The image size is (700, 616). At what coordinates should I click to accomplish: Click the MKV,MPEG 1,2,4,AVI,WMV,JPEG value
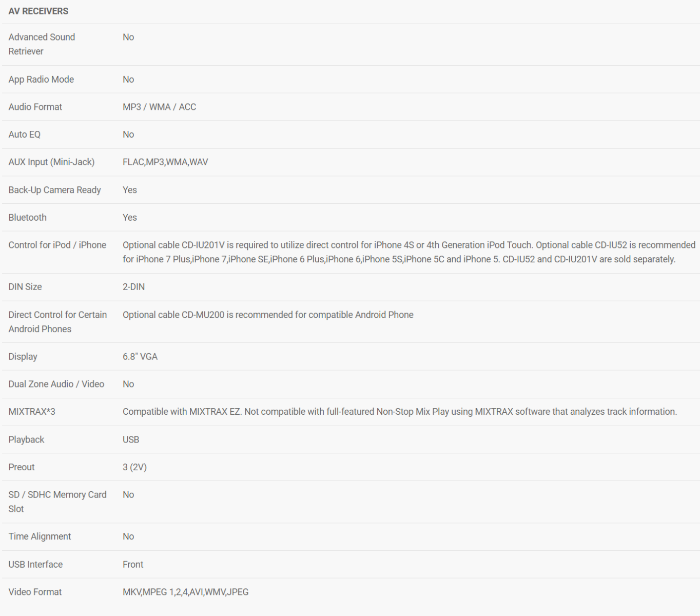pos(185,592)
